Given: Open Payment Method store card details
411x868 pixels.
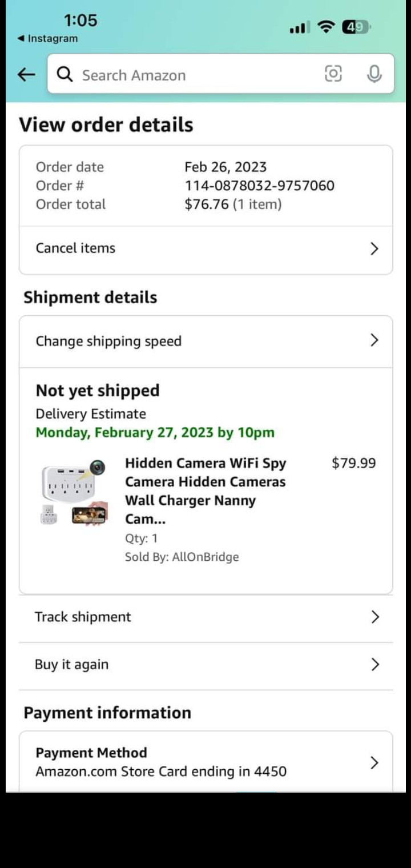Looking at the screenshot, I should pos(205,762).
